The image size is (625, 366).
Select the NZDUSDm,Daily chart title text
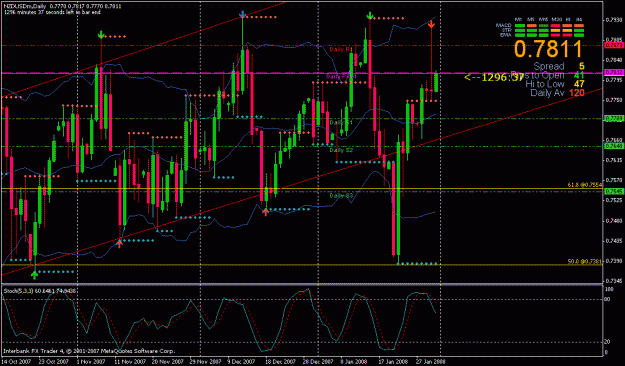point(24,6)
